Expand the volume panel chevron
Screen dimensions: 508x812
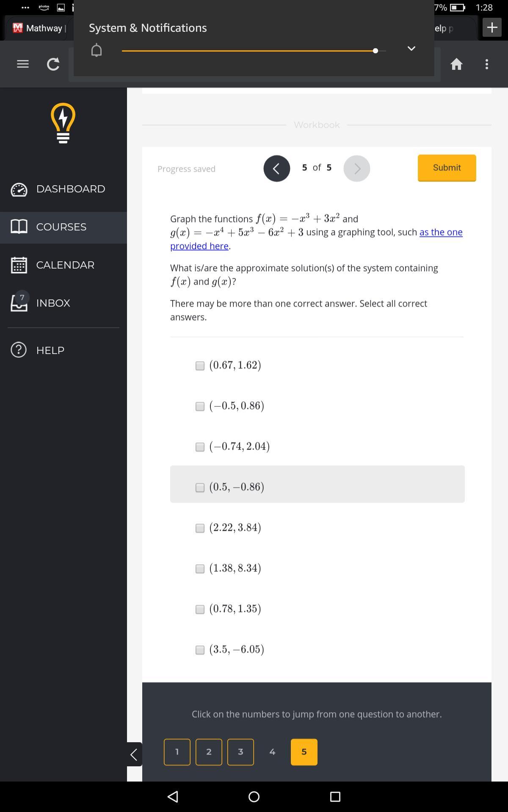click(411, 49)
